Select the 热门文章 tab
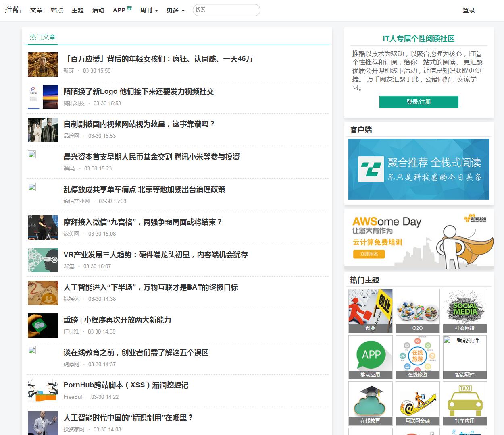The height and width of the screenshot is (435, 504). point(42,37)
